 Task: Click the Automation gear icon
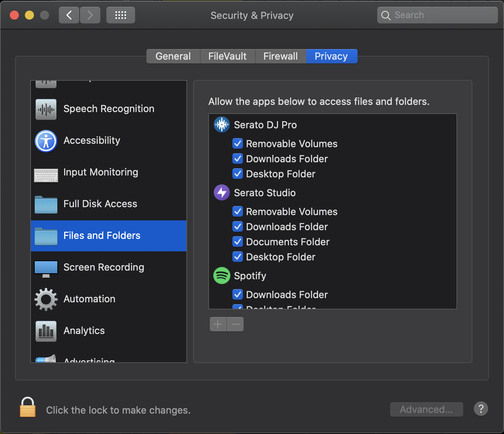click(x=46, y=299)
